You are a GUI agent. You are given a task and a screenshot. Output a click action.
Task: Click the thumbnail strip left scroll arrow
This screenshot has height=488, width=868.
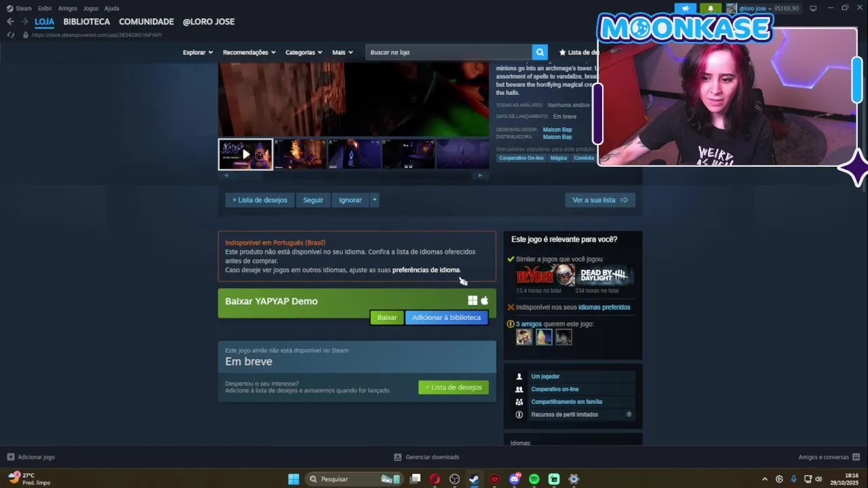[226, 175]
